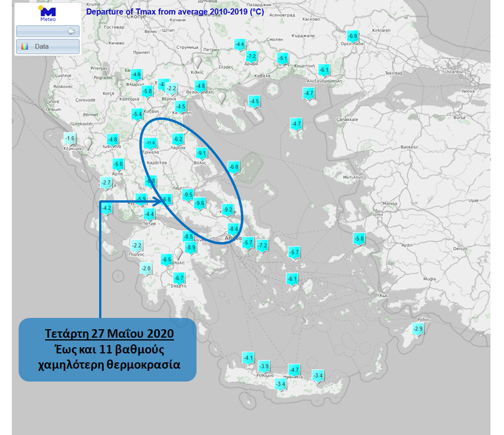The width and height of the screenshot is (504, 435).
Task: Click the -2.2 marker near Veroia
Action: 171,89
